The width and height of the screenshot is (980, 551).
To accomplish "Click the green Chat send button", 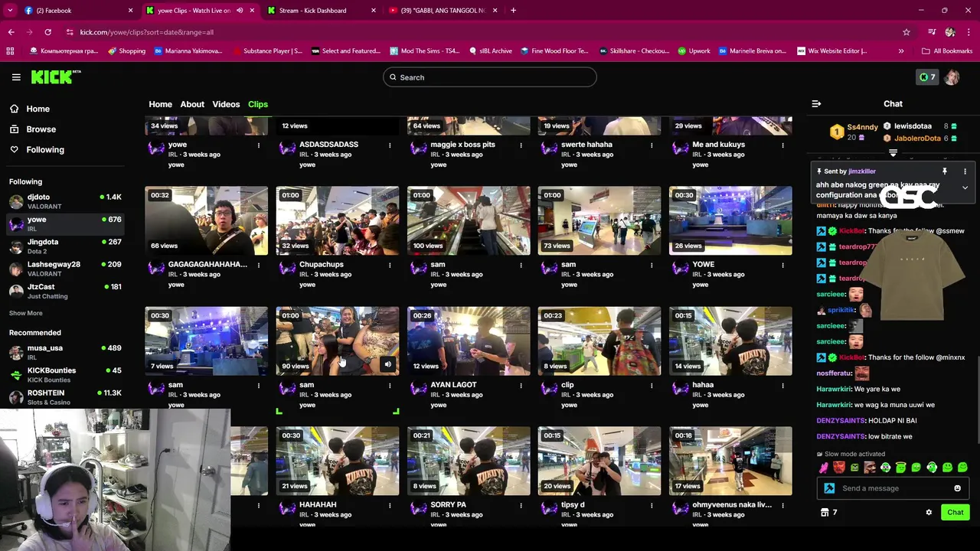I will 955,513.
